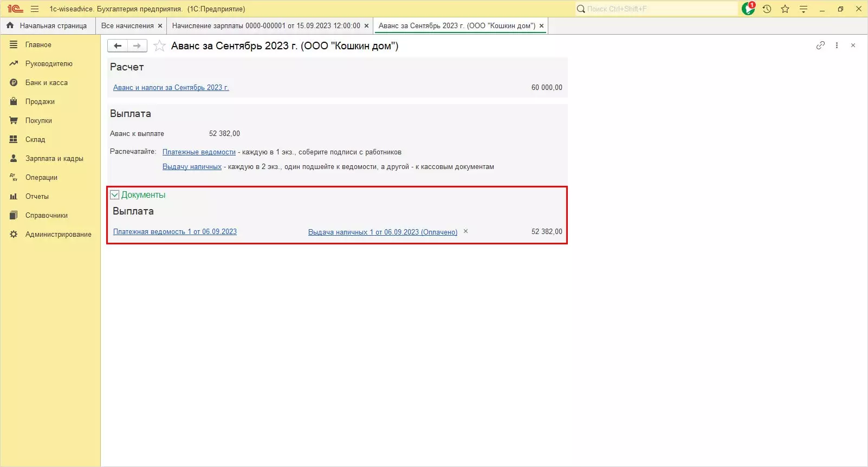Open the Операции section

(41, 177)
